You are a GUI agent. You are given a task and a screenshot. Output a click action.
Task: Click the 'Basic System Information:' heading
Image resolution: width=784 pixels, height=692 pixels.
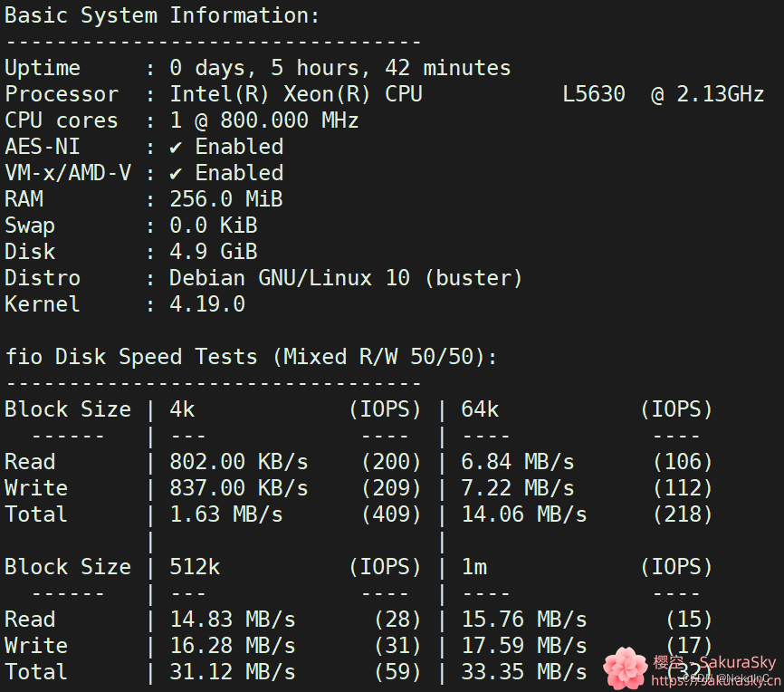click(x=162, y=15)
